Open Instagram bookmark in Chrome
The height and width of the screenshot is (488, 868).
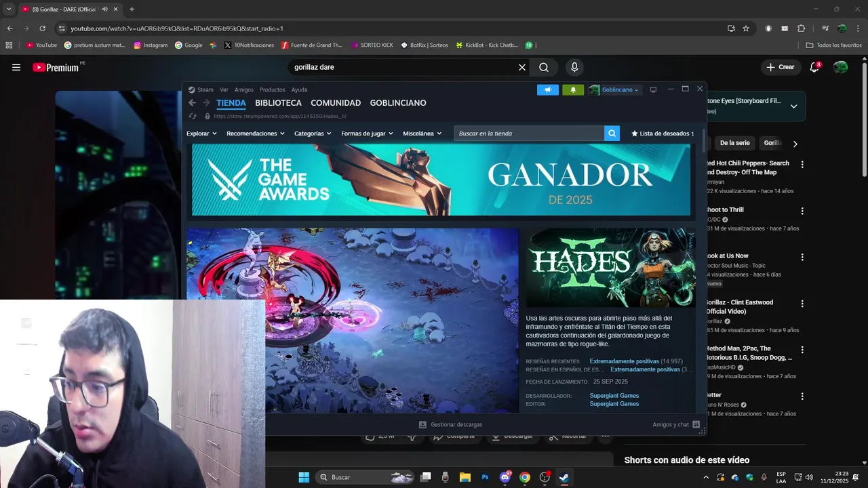coord(151,45)
